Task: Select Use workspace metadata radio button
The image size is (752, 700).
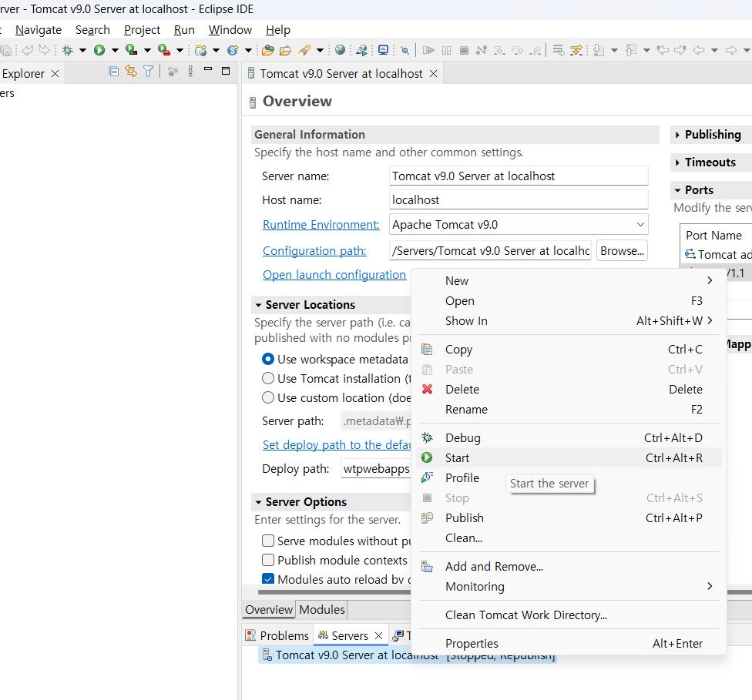Action: click(x=268, y=359)
